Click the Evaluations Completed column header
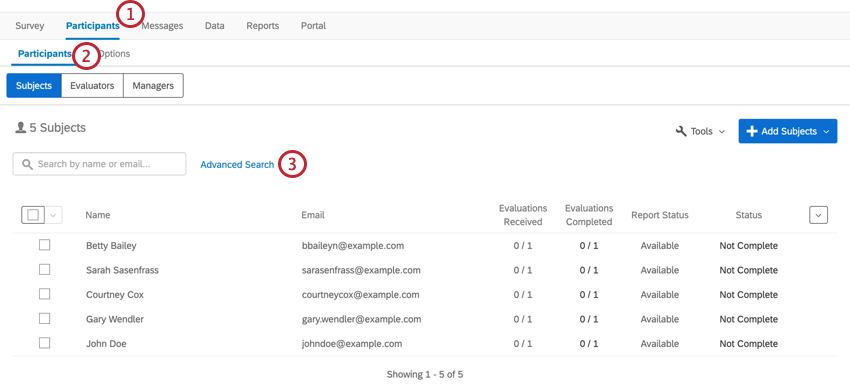 [x=589, y=215]
